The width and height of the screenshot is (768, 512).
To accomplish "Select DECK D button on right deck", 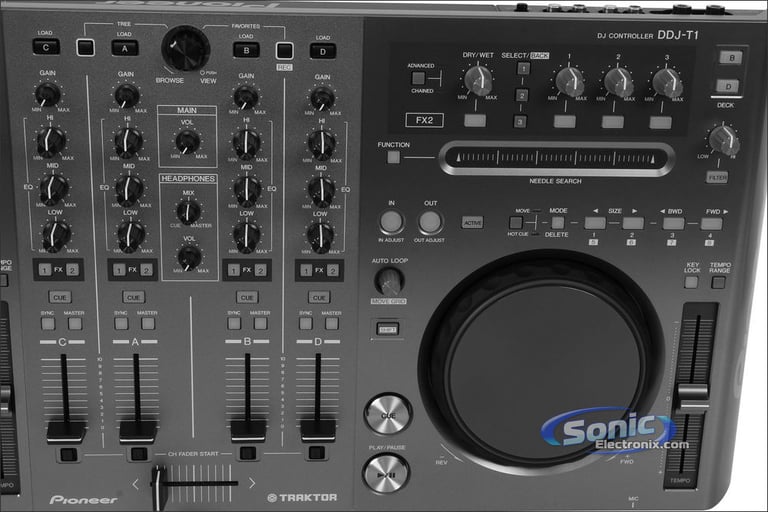I will [x=728, y=86].
